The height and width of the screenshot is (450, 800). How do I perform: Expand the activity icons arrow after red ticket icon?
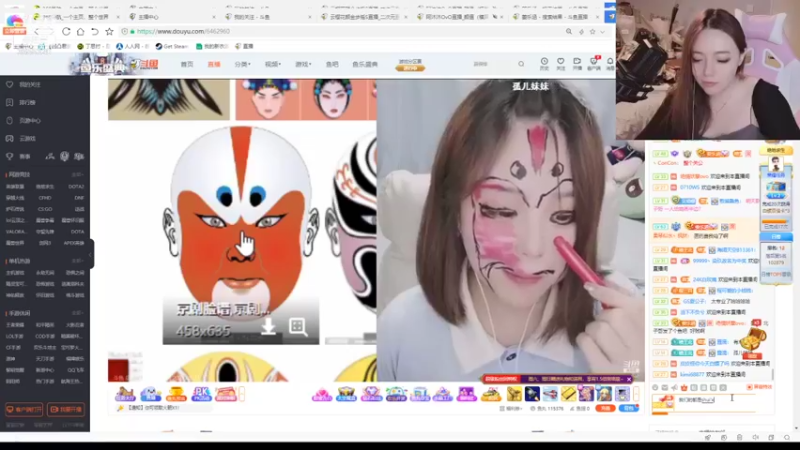[x=242, y=394]
